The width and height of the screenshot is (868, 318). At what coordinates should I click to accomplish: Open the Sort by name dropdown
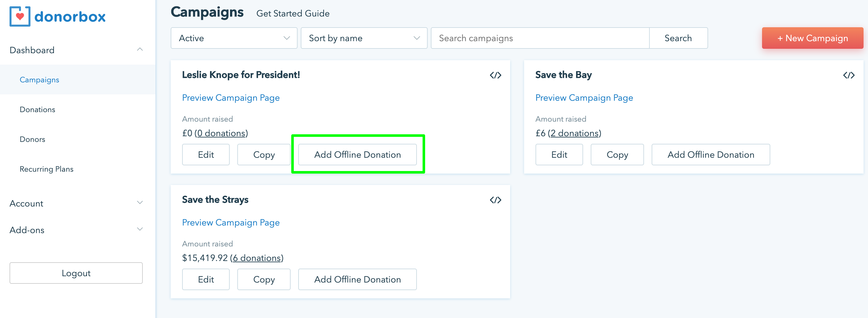point(364,38)
